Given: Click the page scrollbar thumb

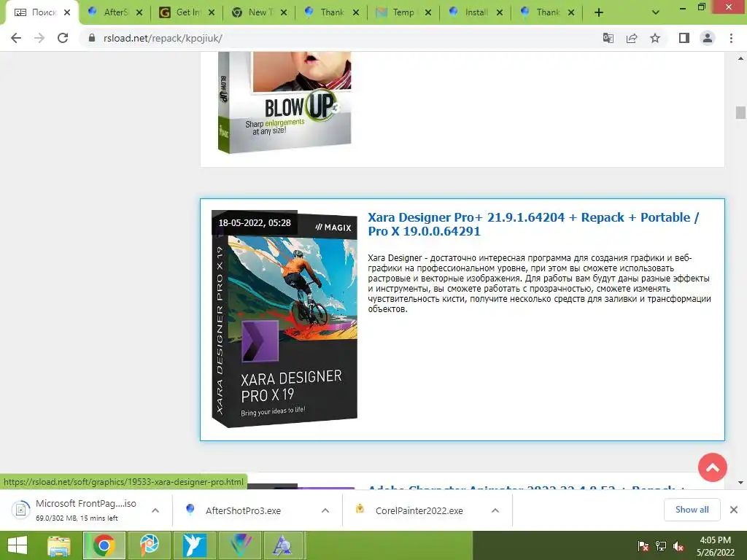Looking at the screenshot, I should coord(740,112).
